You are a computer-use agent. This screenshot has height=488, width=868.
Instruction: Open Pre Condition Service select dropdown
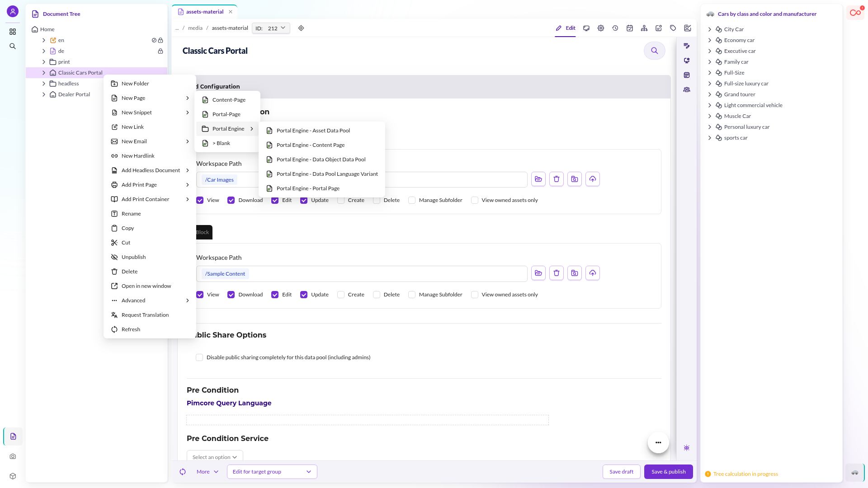[x=215, y=456]
